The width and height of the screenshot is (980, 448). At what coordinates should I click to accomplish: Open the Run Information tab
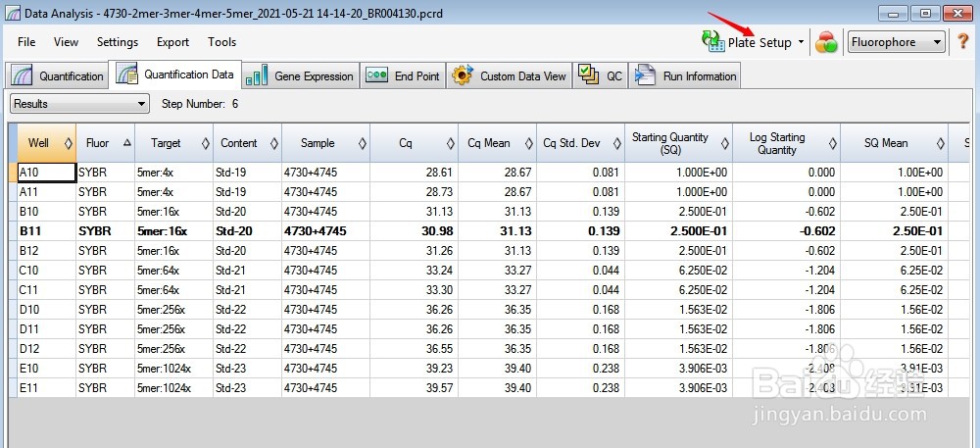tap(684, 76)
